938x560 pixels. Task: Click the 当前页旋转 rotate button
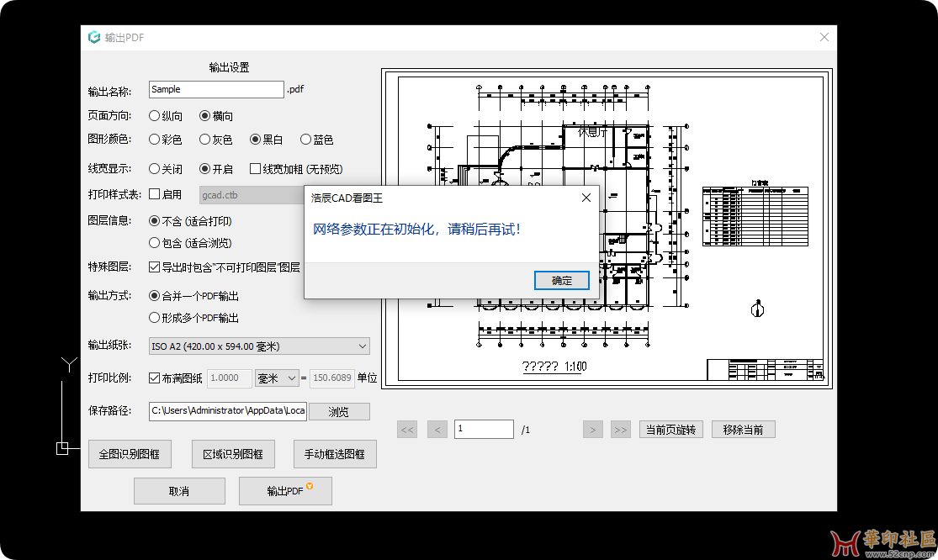coord(670,430)
